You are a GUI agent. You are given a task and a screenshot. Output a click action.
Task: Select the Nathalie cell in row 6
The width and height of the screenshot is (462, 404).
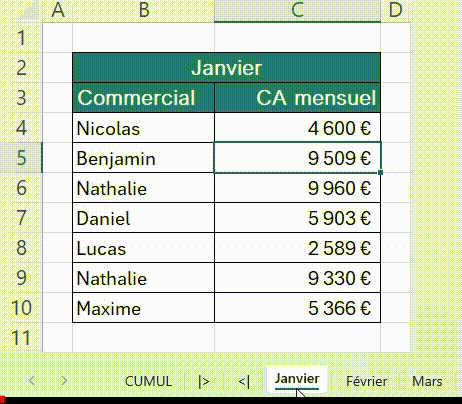point(143,188)
